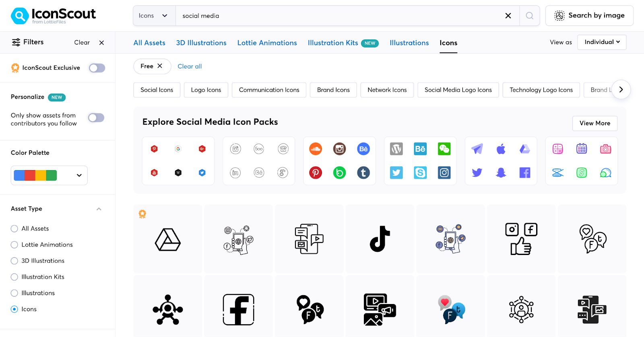Switch to 3D Illustrations tab
Image resolution: width=644 pixels, height=337 pixels.
[201, 43]
